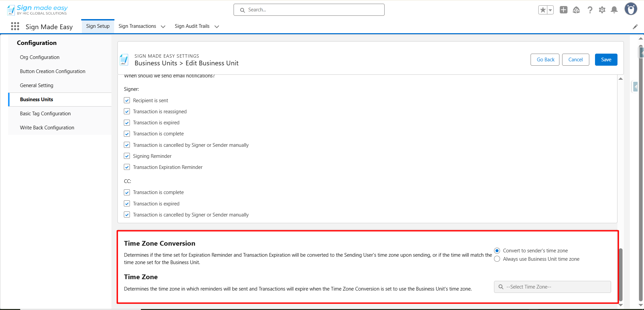Uncheck the Recipient is sent checkbox
644x310 pixels.
[x=127, y=101]
